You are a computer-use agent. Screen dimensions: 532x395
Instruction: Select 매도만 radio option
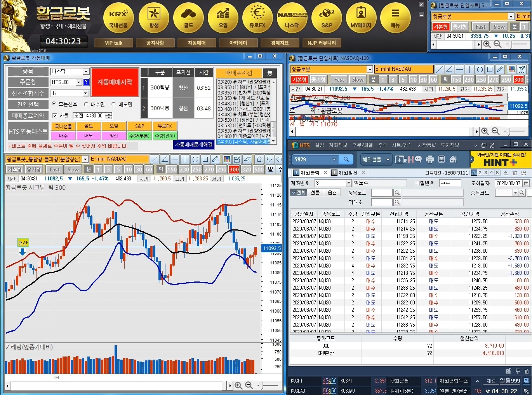pos(114,104)
